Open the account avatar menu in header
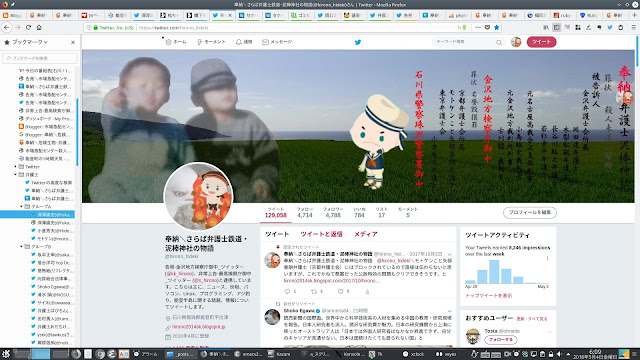 (x=516, y=42)
